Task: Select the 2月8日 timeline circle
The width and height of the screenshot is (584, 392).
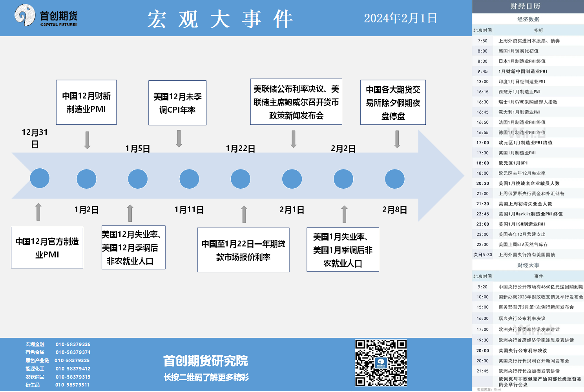Action: coord(395,179)
